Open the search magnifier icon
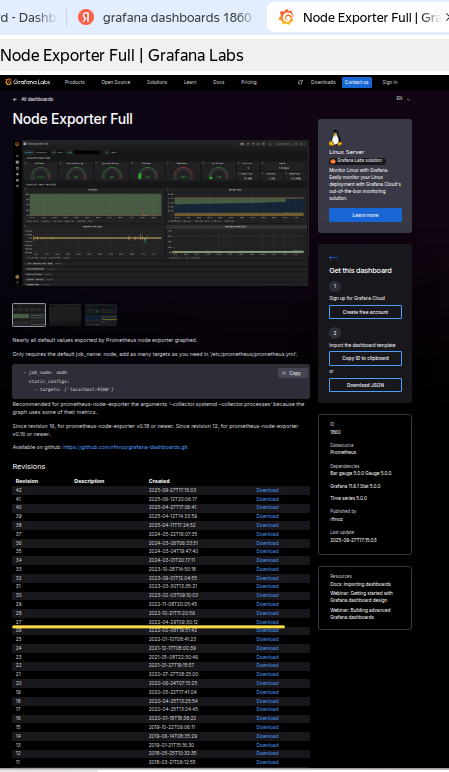Viewport: 449px width, 772px height. coord(300,82)
